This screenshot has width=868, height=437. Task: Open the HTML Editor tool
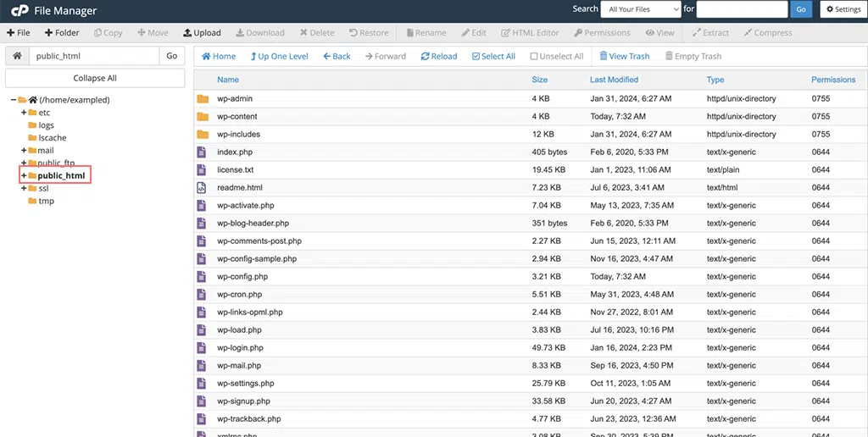tap(531, 33)
